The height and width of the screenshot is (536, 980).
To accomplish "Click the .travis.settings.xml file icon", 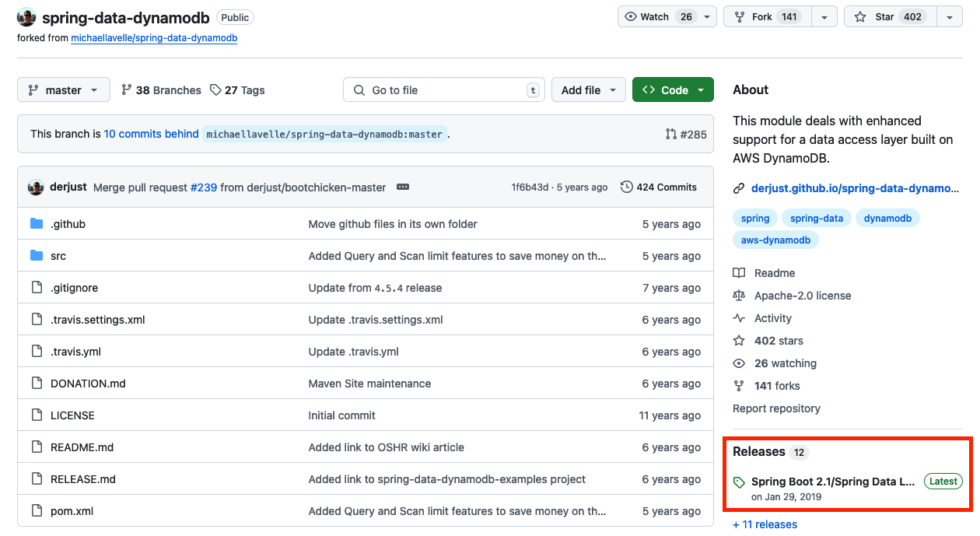I will pos(37,320).
